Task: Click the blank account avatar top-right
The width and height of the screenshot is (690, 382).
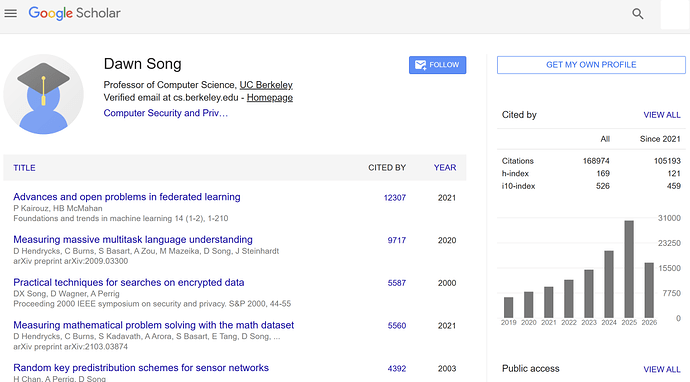Action: click(x=675, y=14)
